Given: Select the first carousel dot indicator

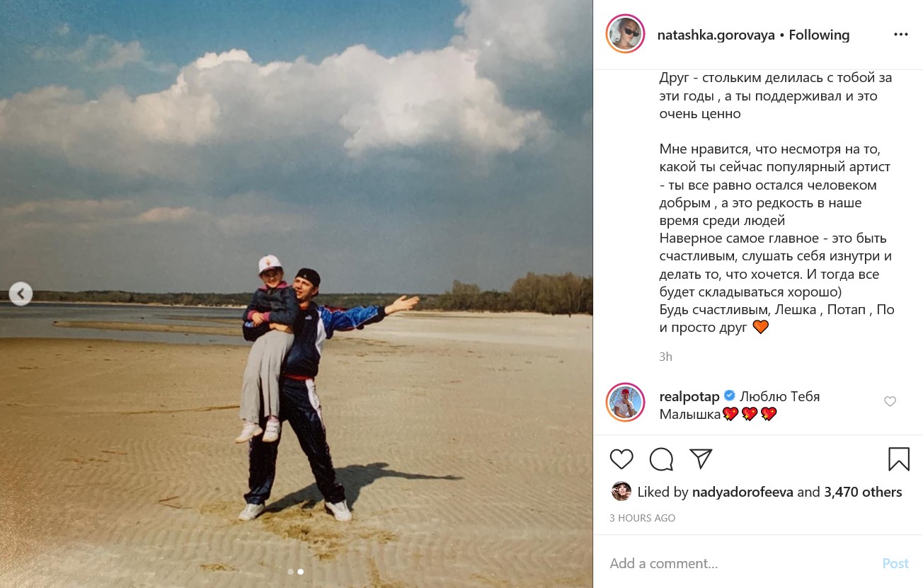Looking at the screenshot, I should tap(290, 572).
